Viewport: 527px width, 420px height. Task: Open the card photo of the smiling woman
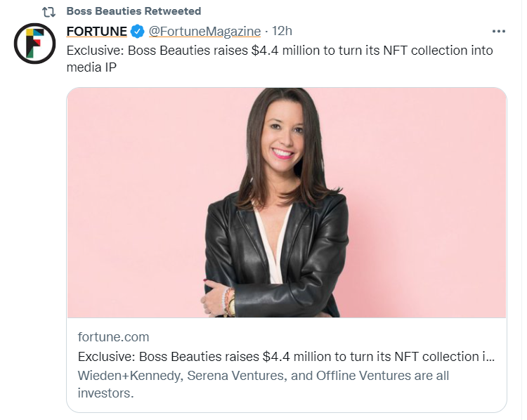(x=287, y=202)
